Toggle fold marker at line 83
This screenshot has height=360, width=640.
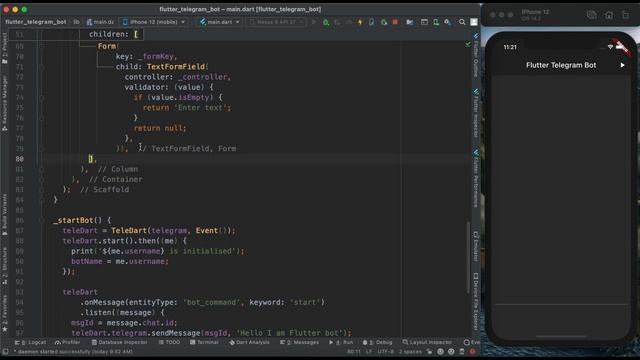pyautogui.click(x=42, y=190)
